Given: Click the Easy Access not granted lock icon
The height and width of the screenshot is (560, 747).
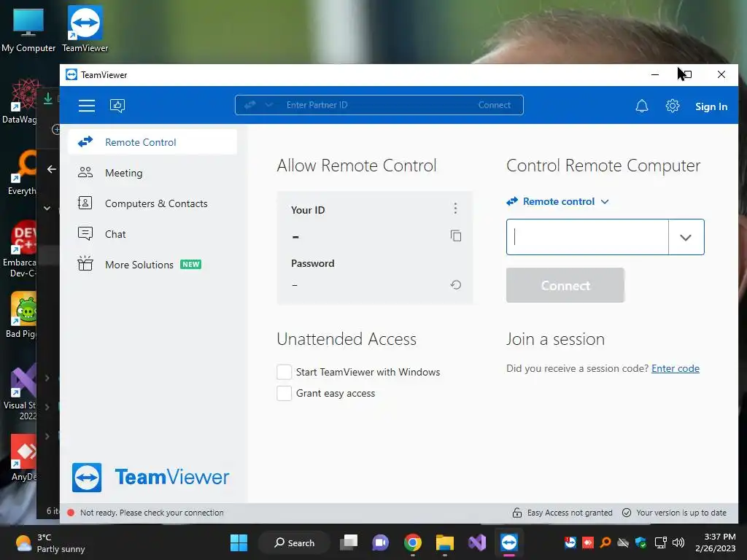Looking at the screenshot, I should (x=517, y=513).
